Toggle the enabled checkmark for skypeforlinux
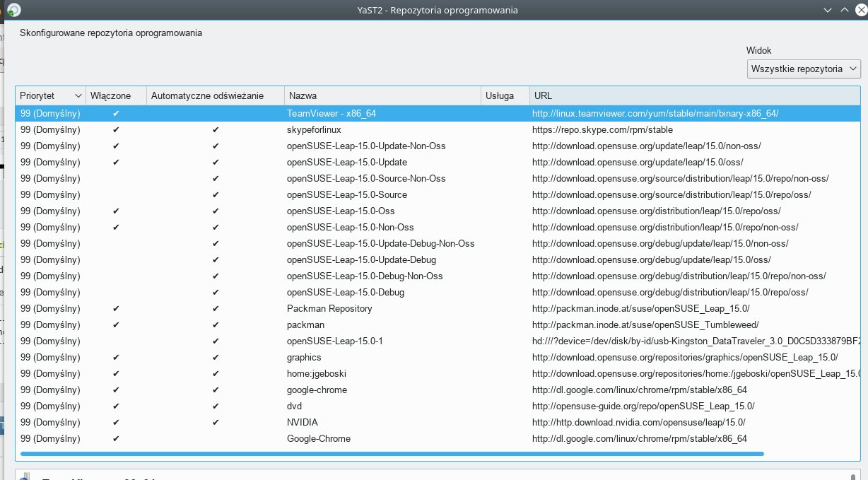The height and width of the screenshot is (480, 868). point(116,130)
